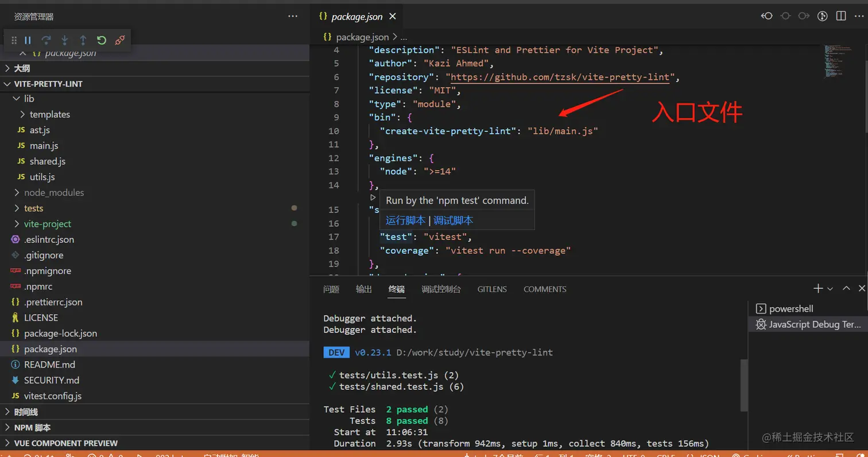Click the Step Over debug icon

coord(46,40)
